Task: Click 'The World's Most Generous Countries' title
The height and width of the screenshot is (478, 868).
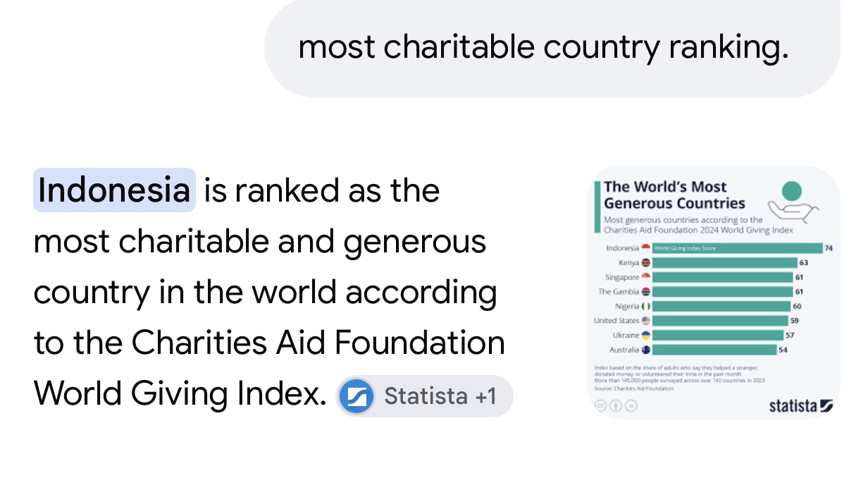Action: click(674, 195)
